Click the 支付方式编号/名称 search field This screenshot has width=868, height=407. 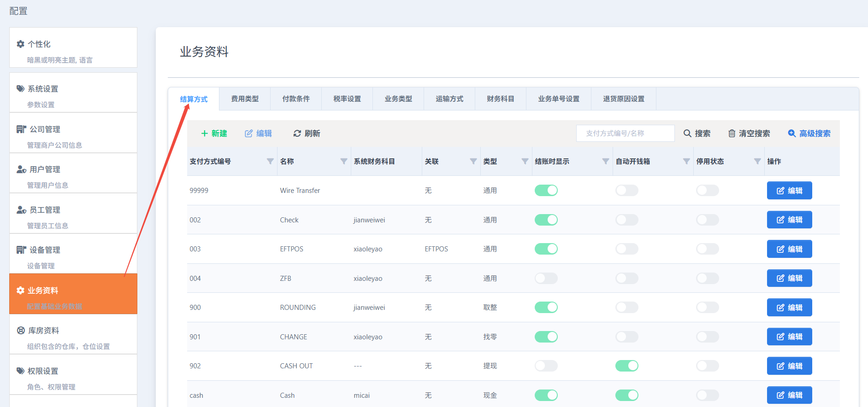(x=625, y=134)
